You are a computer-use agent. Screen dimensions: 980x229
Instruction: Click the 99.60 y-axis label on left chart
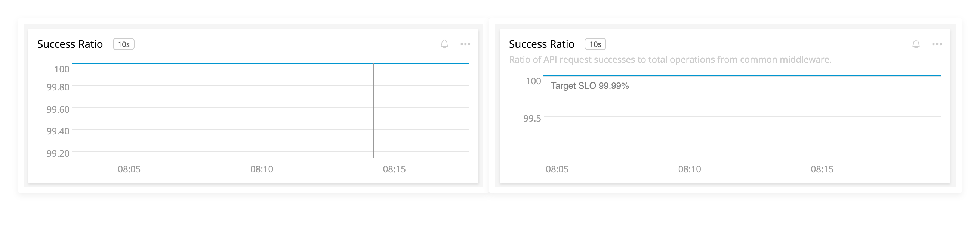[x=58, y=109]
